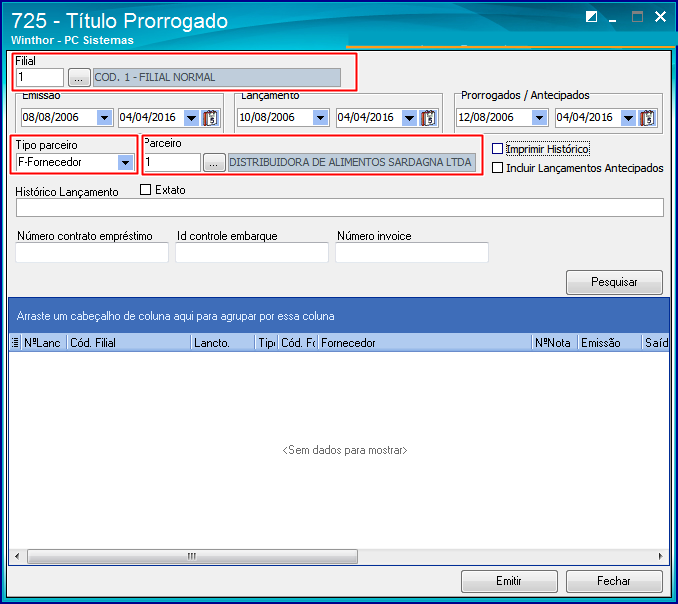The height and width of the screenshot is (604, 678).
Task: Sort by Fornecedor column header
Action: point(425,343)
